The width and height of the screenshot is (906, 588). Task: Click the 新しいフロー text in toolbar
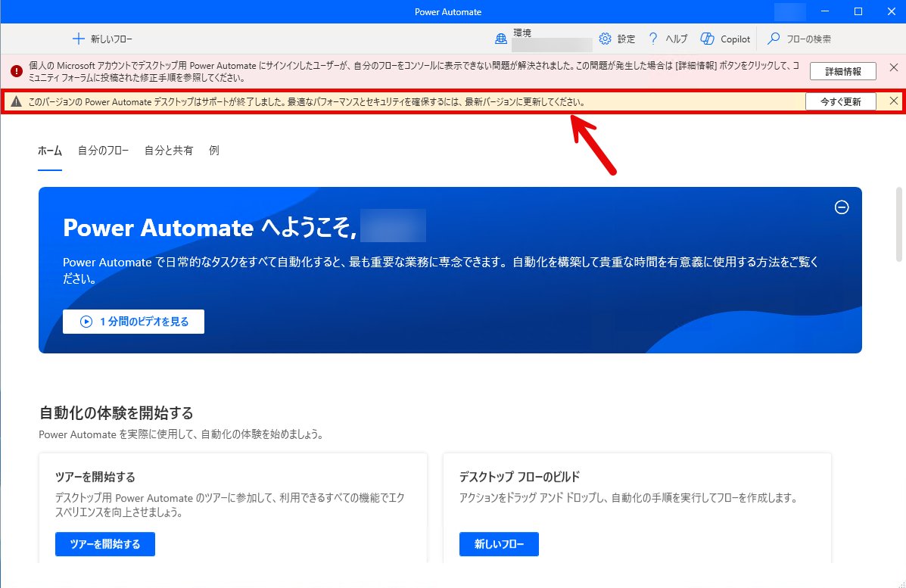pos(111,39)
